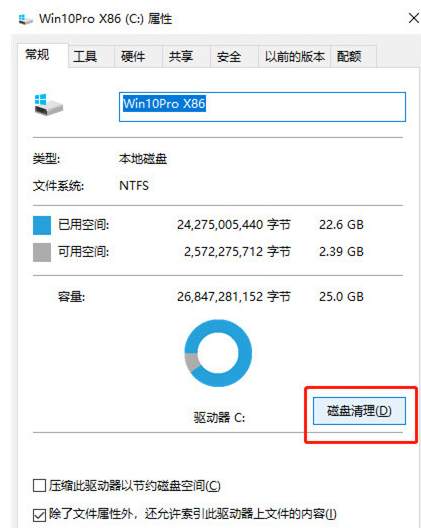This screenshot has width=421, height=528.
Task: Click the drive name field Win10Pro X86
Action: click(x=262, y=107)
